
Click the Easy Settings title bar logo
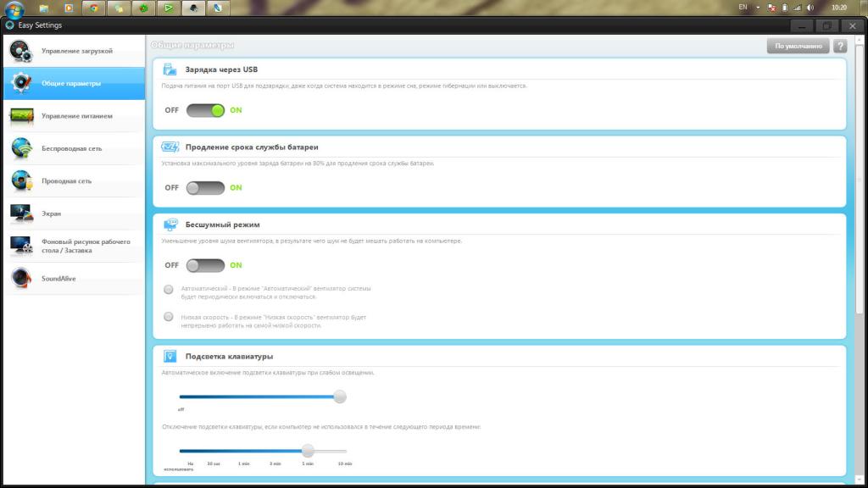(x=9, y=25)
